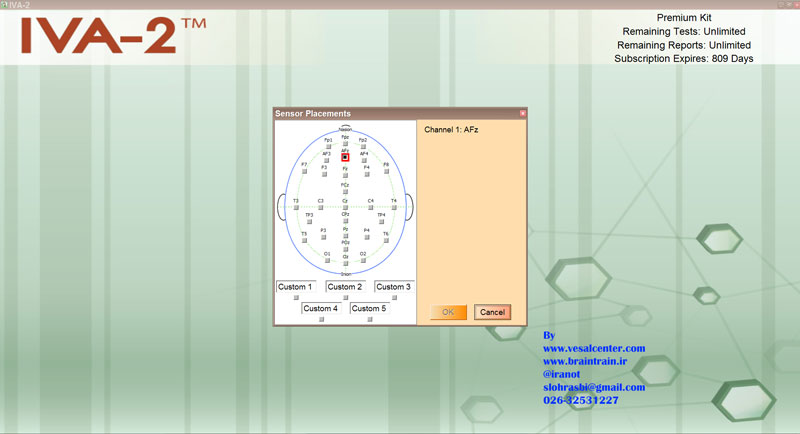Select the Cz sensor site
Screen dimensions: 800x434
pyautogui.click(x=345, y=207)
